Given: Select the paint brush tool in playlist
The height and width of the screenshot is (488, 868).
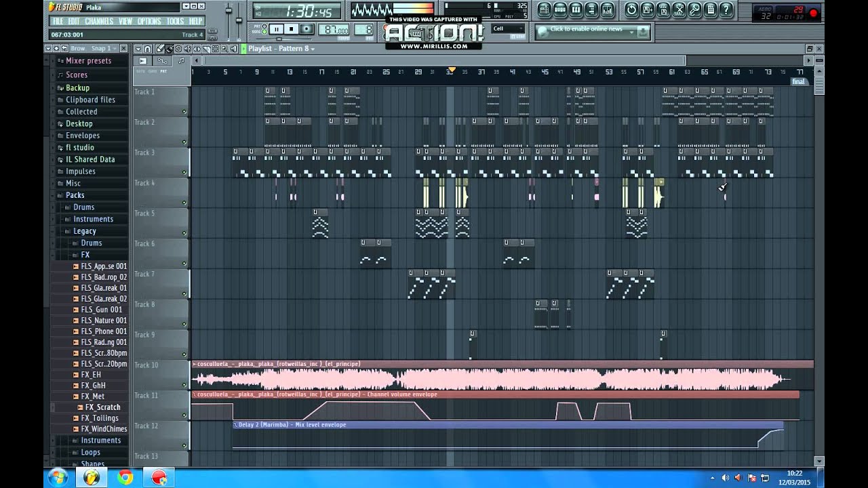Looking at the screenshot, I should [x=169, y=49].
